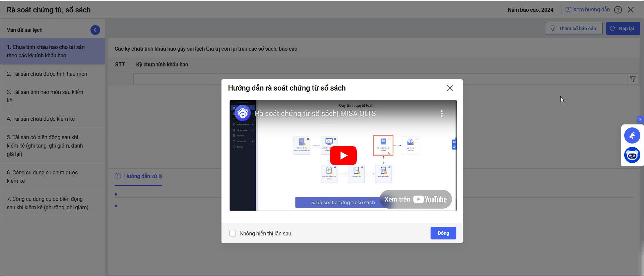
Task: Click the 'Kỳ chưa tính khấu hao' filter field
Action: (380, 79)
